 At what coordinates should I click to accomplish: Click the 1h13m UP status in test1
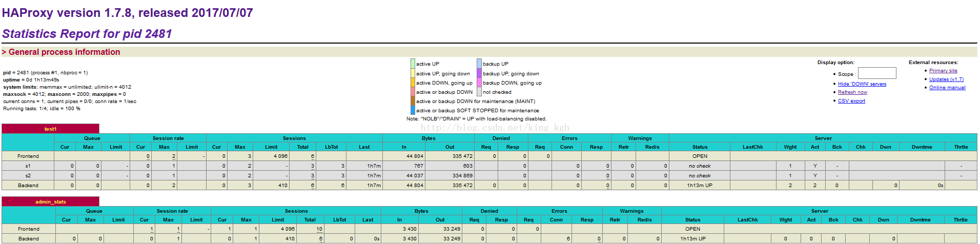pos(700,186)
